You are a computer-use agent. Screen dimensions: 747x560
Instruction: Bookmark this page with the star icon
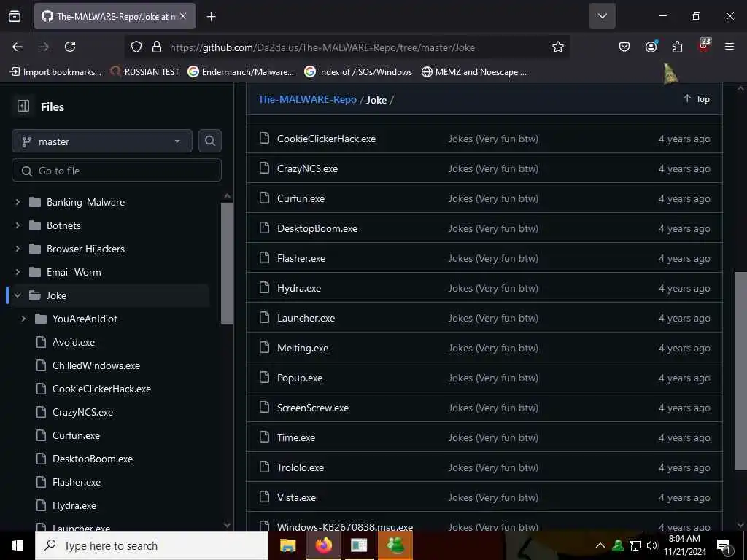[x=558, y=47]
